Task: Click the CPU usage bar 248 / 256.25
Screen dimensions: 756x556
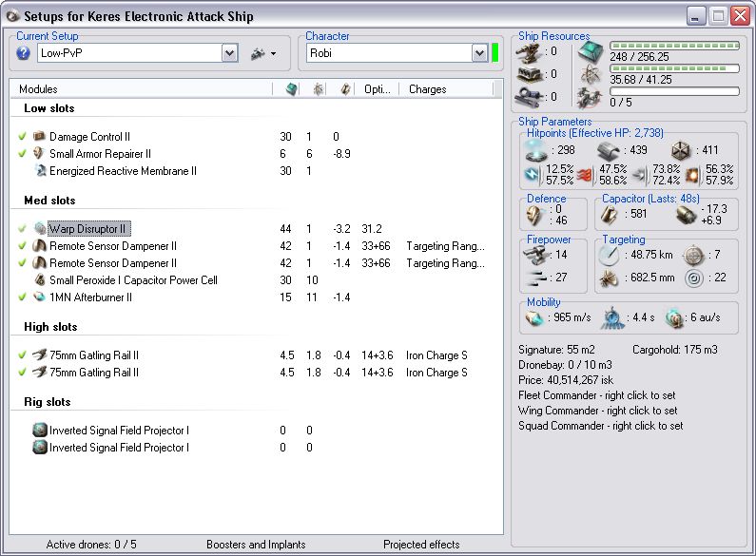Action: pyautogui.click(x=674, y=46)
